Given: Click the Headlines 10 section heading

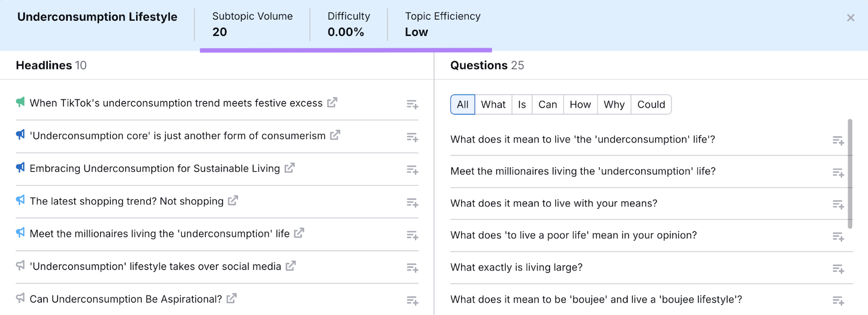Looking at the screenshot, I should click(x=51, y=65).
